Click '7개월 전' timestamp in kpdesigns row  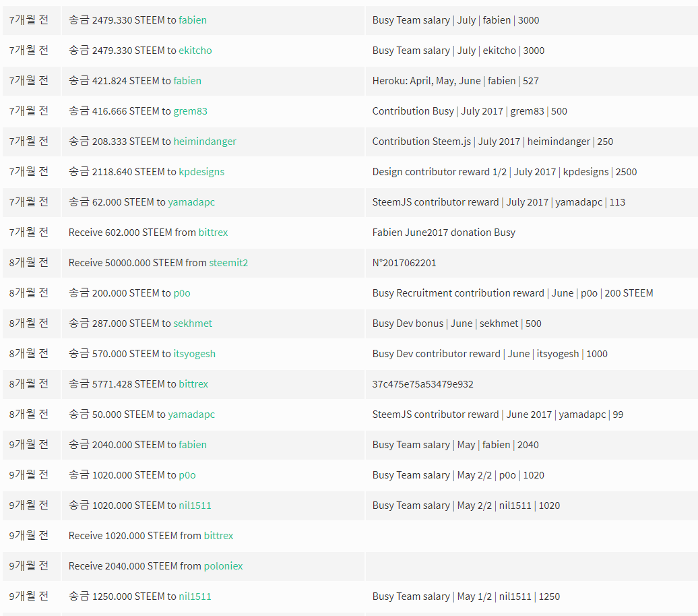click(x=29, y=171)
